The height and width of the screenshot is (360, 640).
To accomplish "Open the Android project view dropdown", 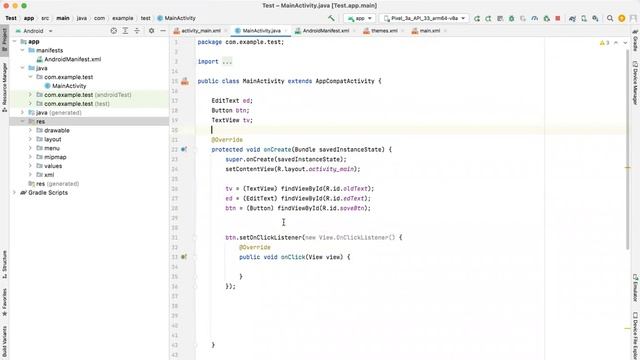I will click(x=35, y=31).
